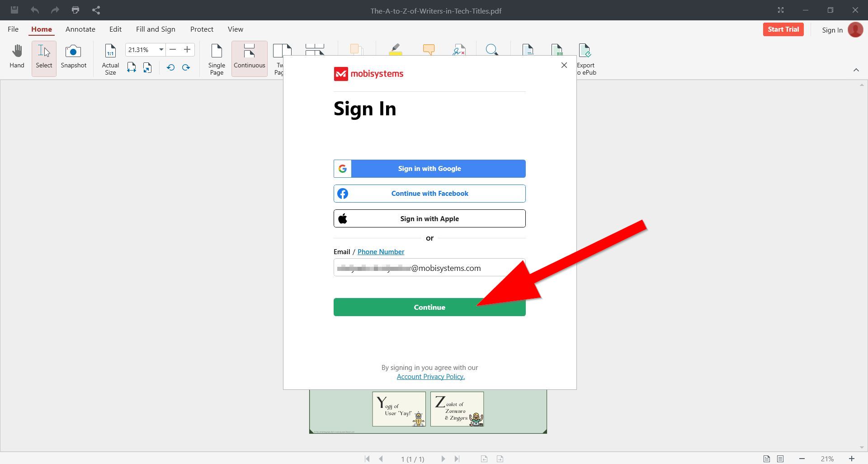Image resolution: width=868 pixels, height=464 pixels.
Task: Switch to Single Page view
Action: [217, 59]
